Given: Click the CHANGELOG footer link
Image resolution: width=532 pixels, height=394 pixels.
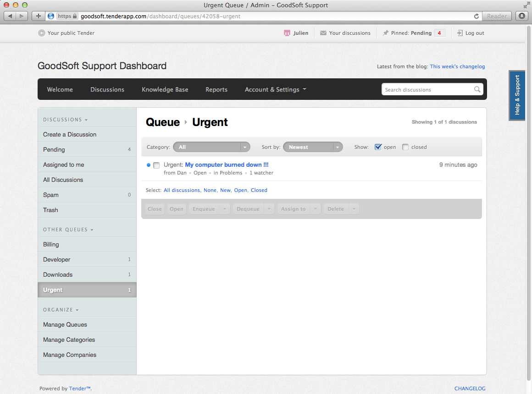Looking at the screenshot, I should (x=470, y=389).
